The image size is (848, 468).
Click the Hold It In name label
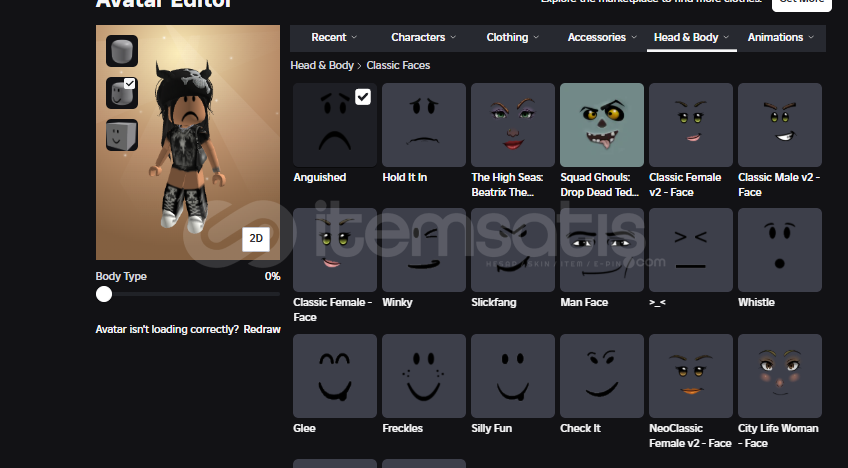click(x=405, y=177)
